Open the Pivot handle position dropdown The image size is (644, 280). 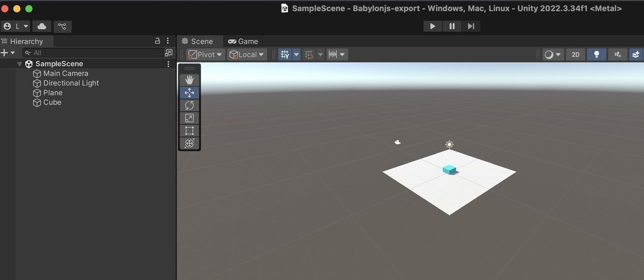[x=206, y=54]
